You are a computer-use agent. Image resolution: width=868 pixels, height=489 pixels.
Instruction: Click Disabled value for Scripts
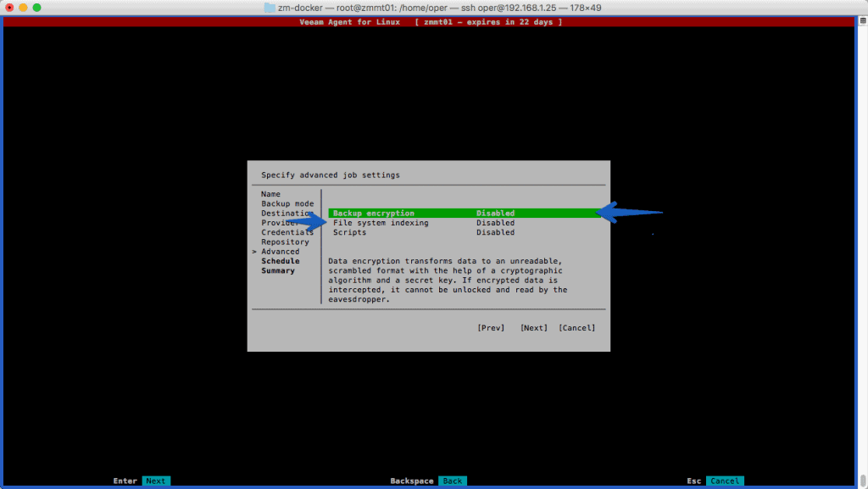click(495, 232)
